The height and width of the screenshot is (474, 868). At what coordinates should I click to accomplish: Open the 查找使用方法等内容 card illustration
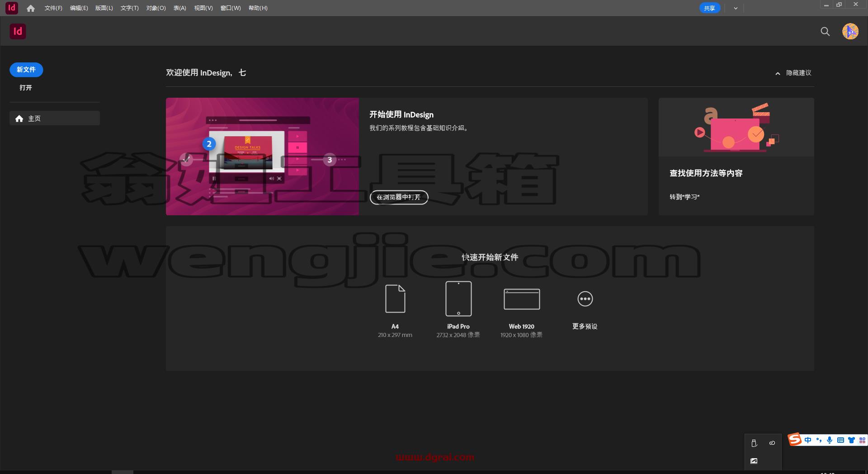click(x=736, y=128)
